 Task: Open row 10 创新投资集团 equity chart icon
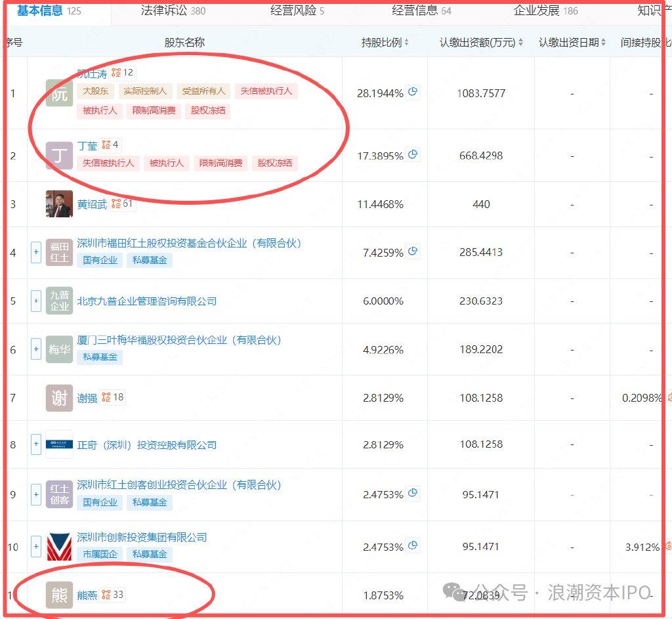[x=413, y=545]
